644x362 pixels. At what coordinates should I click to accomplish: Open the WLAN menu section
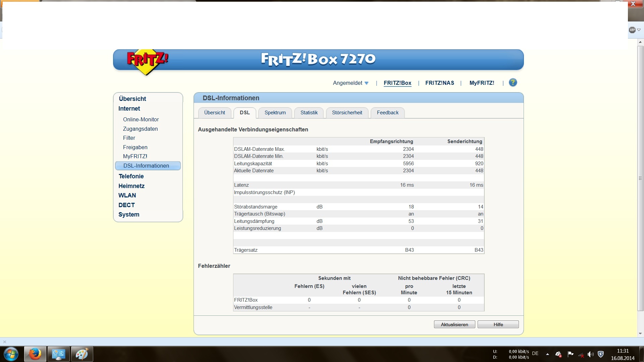pyautogui.click(x=127, y=195)
